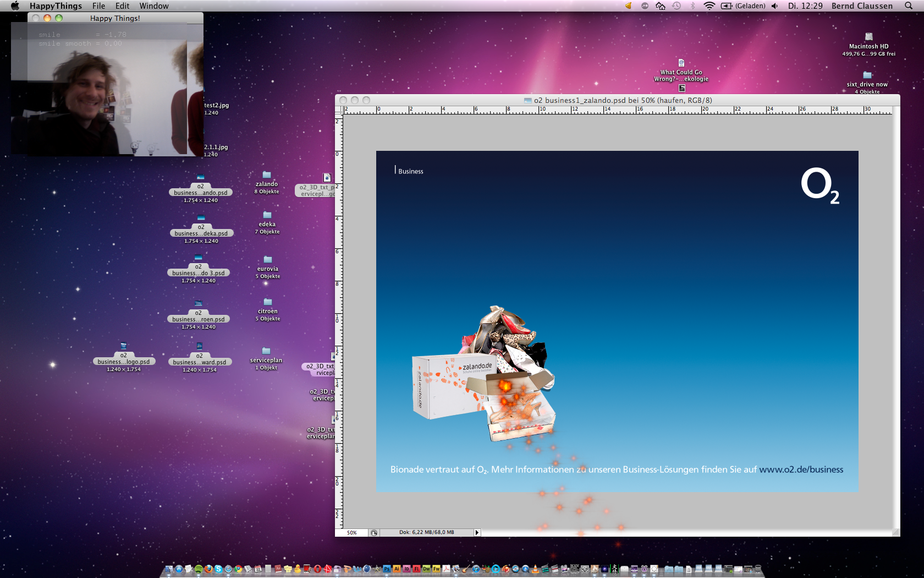Open Spotlight search magnifier

909,6
